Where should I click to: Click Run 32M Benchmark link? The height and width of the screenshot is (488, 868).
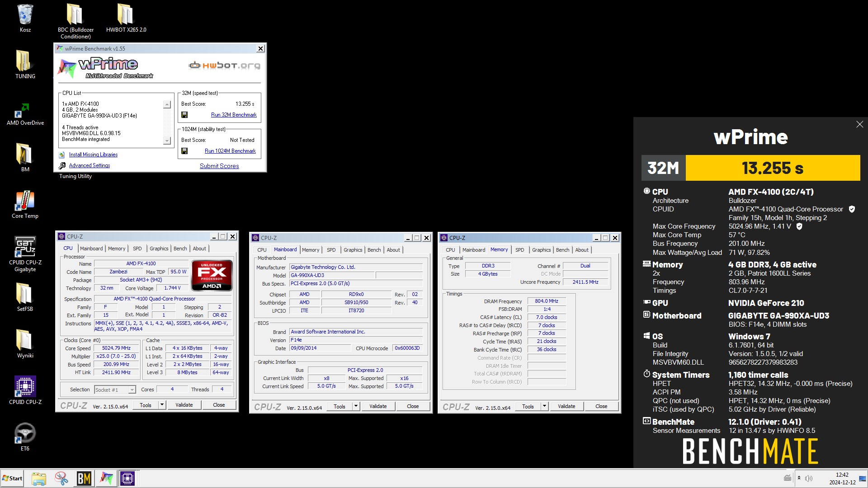[234, 115]
